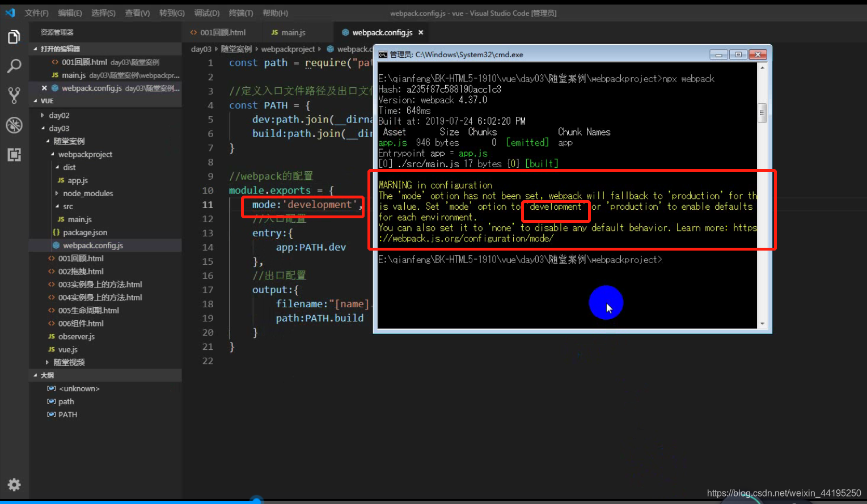
Task: Open 编辑(E) menu
Action: pos(70,13)
